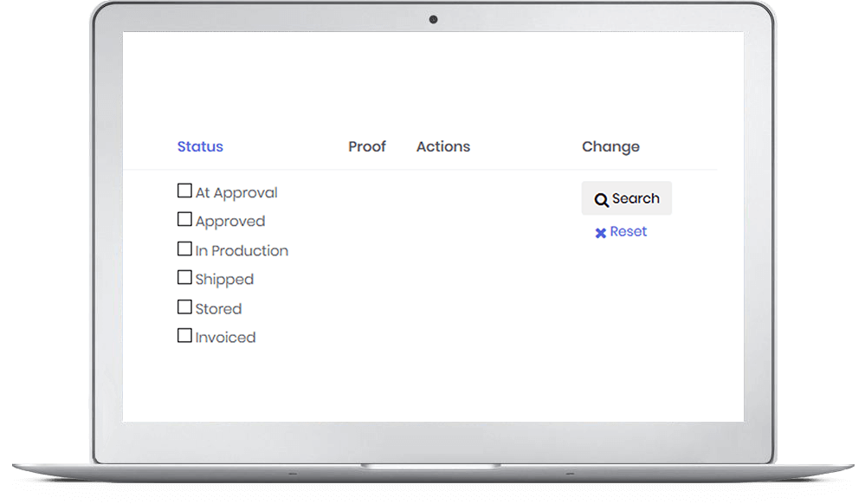This screenshot has height=504, width=865.
Task: Click the At Approval label text
Action: [x=236, y=192]
